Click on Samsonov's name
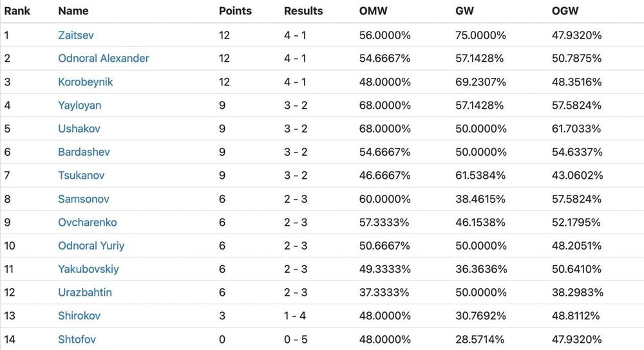 pyautogui.click(x=83, y=199)
